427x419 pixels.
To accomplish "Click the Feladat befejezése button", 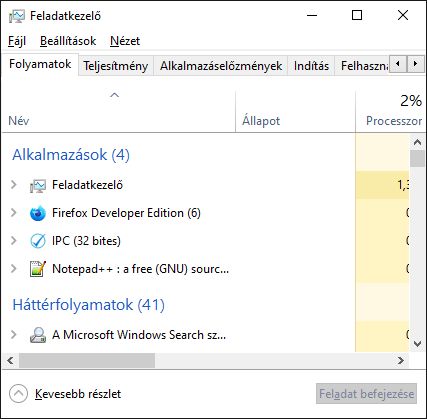I will (x=366, y=394).
